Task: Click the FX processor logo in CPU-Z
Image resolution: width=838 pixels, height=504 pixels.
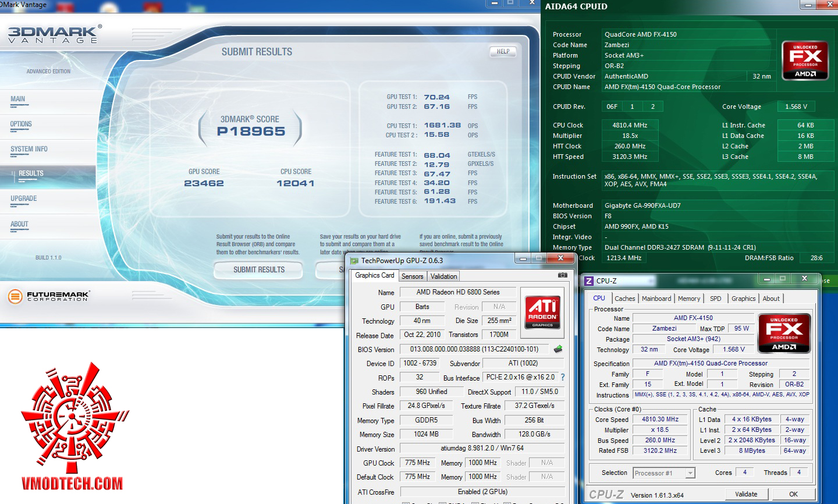Action: pos(784,333)
